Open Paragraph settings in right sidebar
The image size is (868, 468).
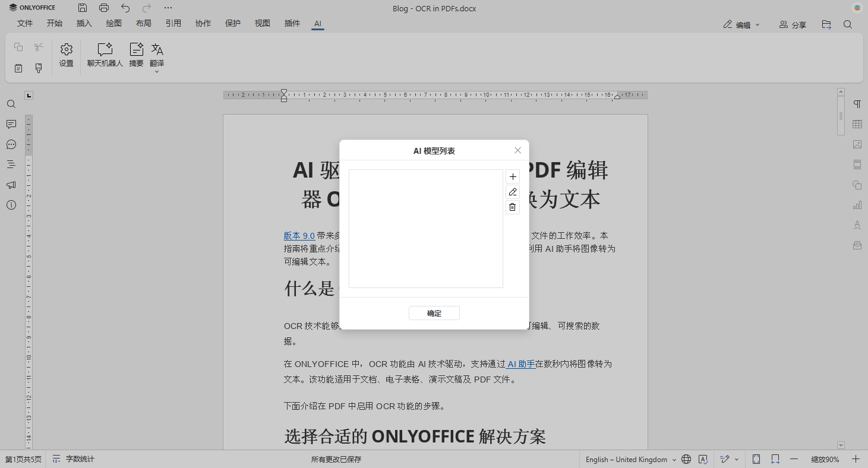pos(857,104)
